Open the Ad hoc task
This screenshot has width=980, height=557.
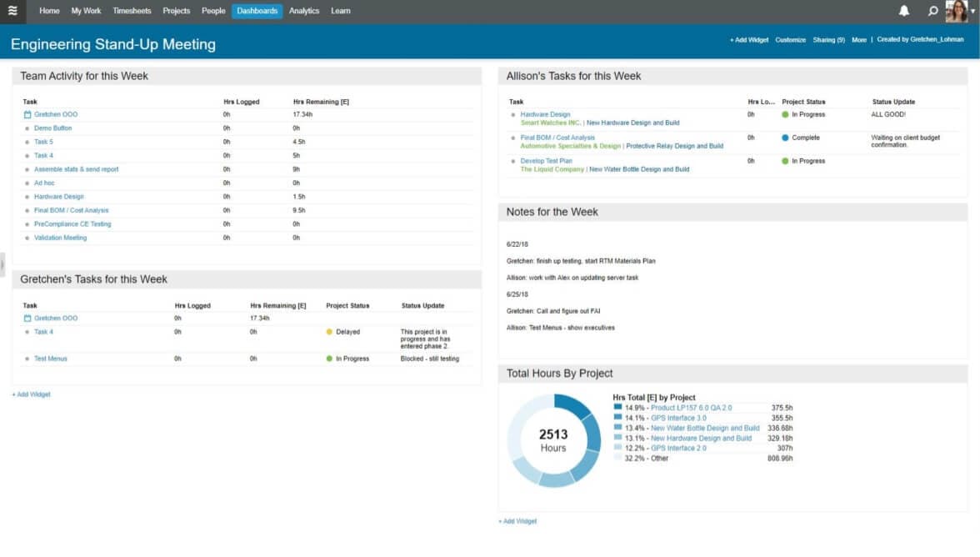(x=43, y=183)
